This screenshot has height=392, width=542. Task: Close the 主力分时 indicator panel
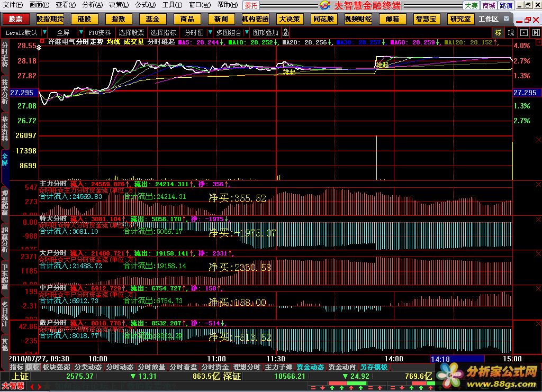point(538,185)
